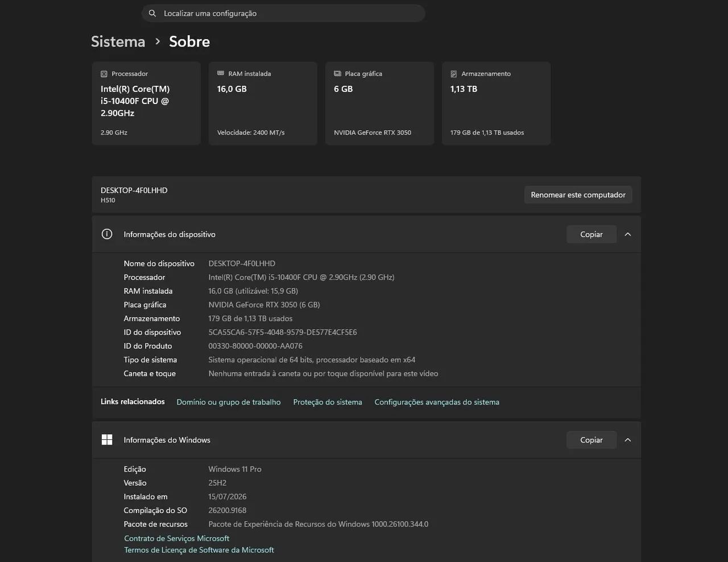Click the Nome do dispositivo label
This screenshot has width=728, height=562.
[x=159, y=264]
